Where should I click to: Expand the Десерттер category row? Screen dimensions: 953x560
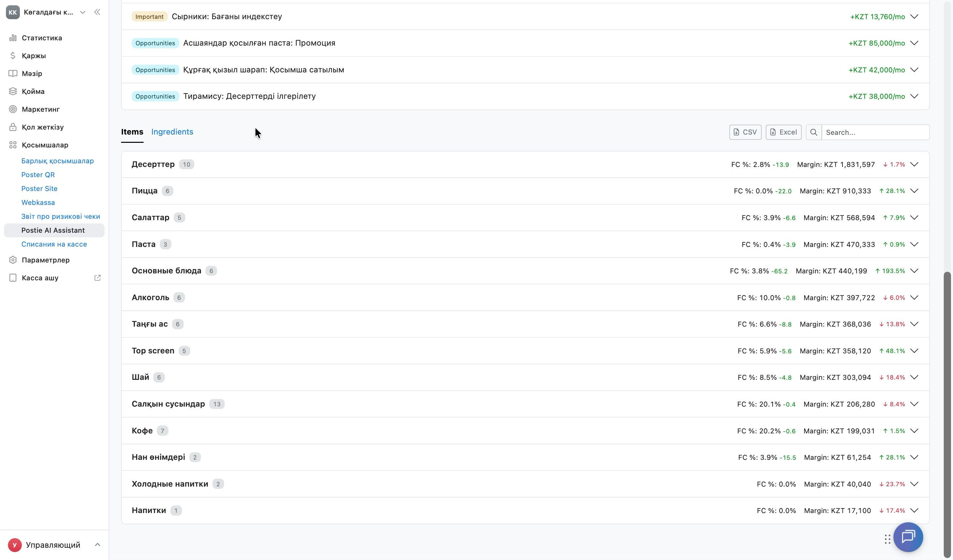525,164
